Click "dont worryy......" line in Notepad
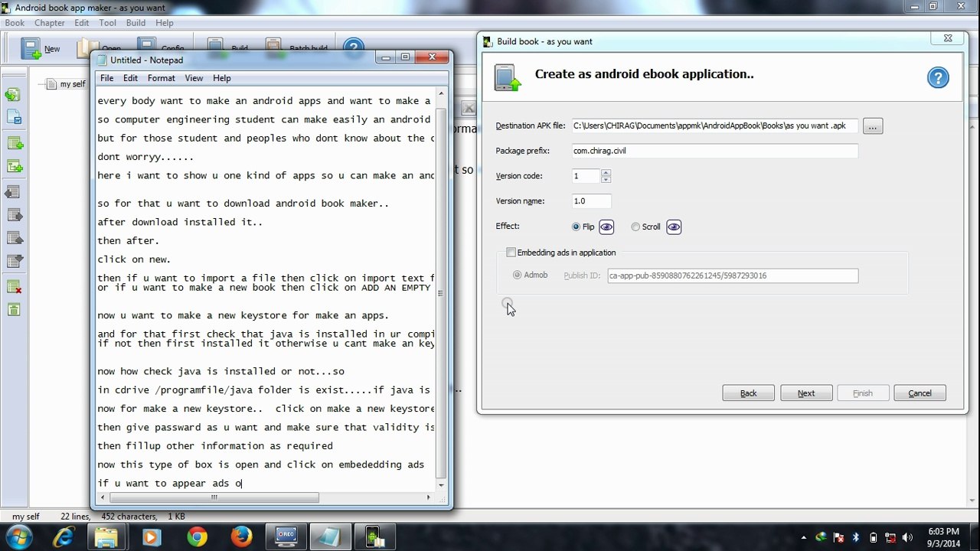This screenshot has height=551, width=980. click(145, 157)
